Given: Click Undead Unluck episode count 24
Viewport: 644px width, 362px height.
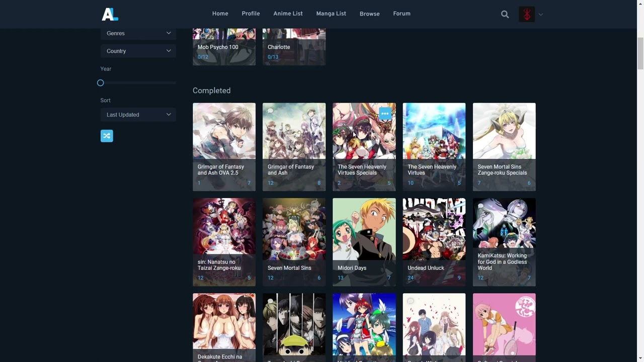Looking at the screenshot, I should (x=411, y=278).
